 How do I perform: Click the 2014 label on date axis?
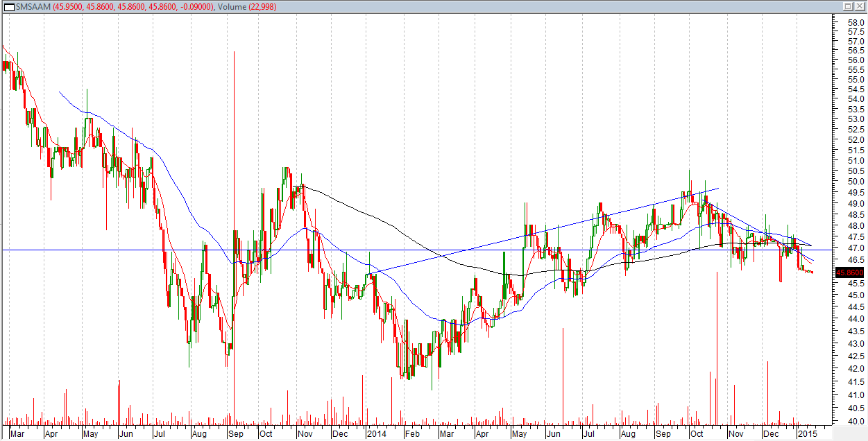[378, 435]
